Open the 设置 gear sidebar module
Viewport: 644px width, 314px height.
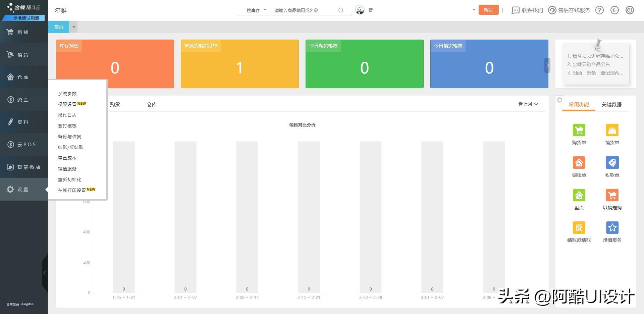pyautogui.click(x=24, y=189)
